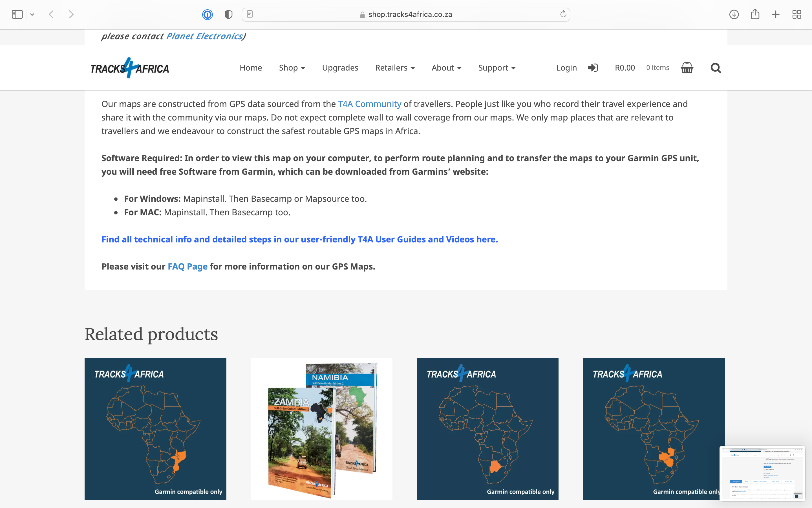Go forward to the next page
This screenshot has height=508, width=812.
point(71,14)
